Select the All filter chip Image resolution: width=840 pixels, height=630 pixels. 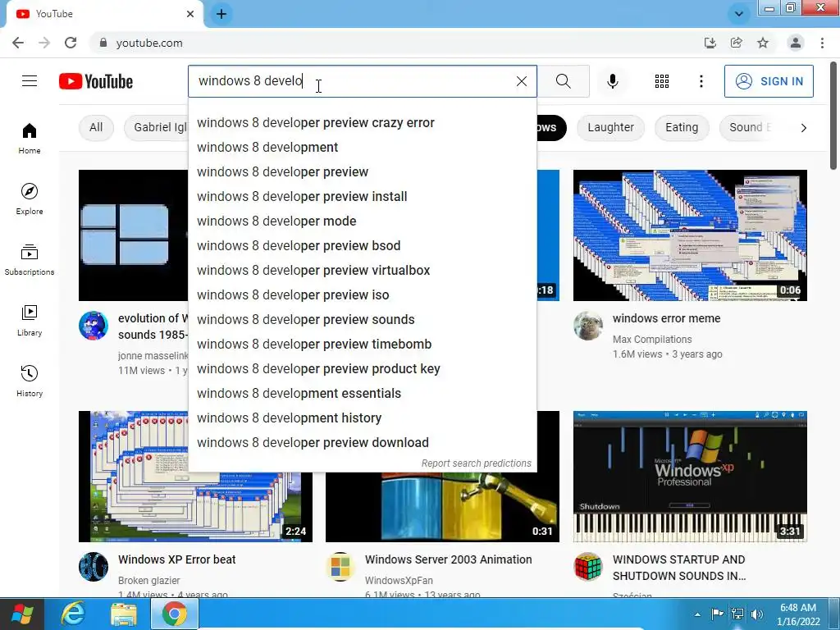point(96,127)
